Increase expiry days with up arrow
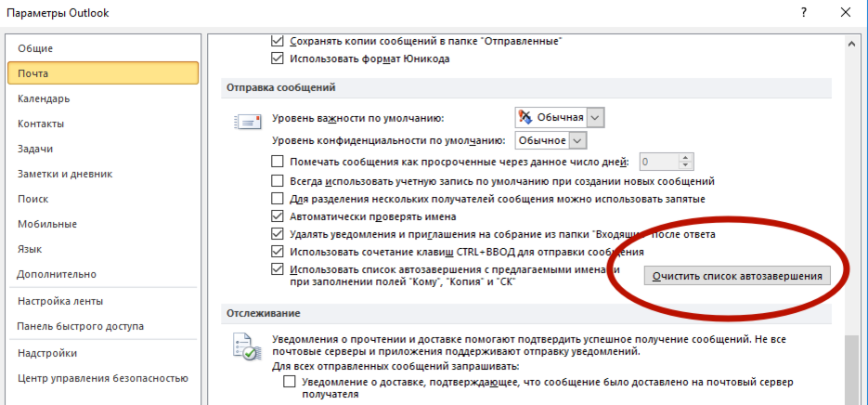Screen dimensions: 868x405 (x=686, y=158)
